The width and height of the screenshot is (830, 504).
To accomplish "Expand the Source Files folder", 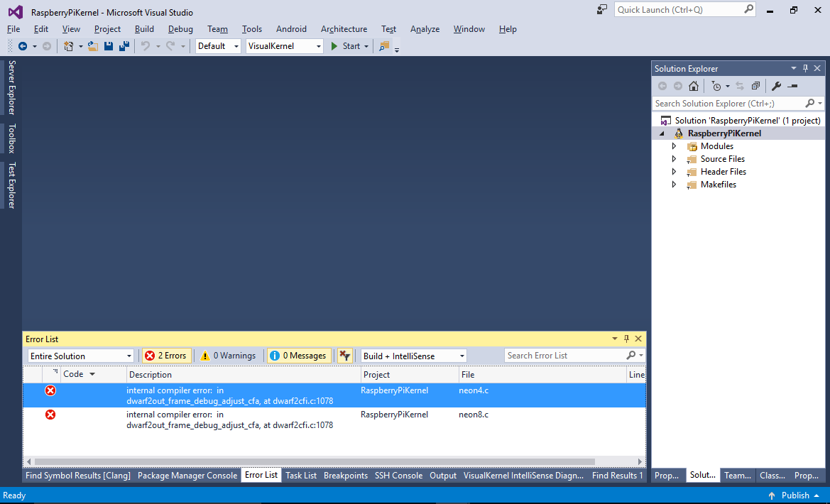I will (673, 158).
